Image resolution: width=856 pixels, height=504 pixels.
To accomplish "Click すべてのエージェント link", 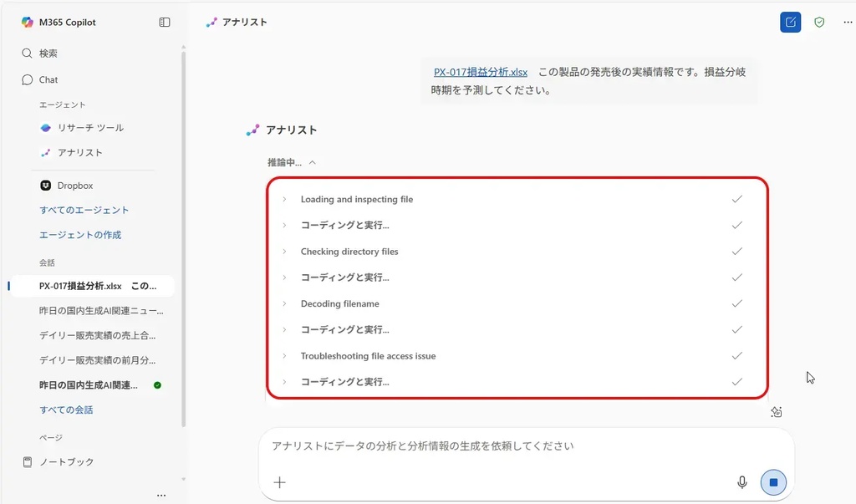I will (84, 211).
